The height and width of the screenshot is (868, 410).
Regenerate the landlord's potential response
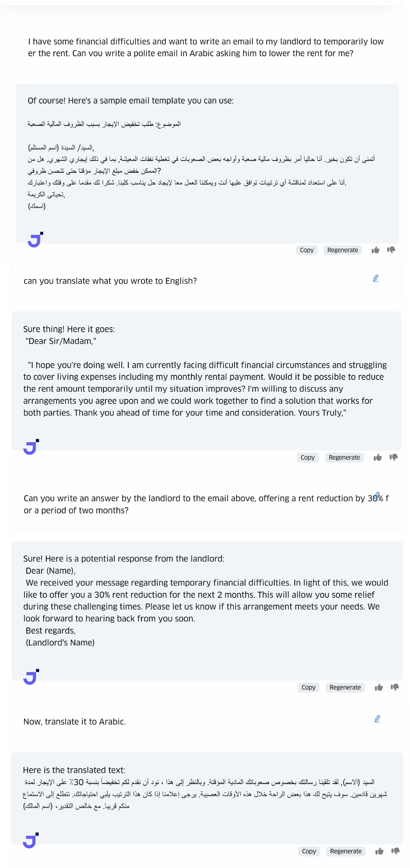345,687
